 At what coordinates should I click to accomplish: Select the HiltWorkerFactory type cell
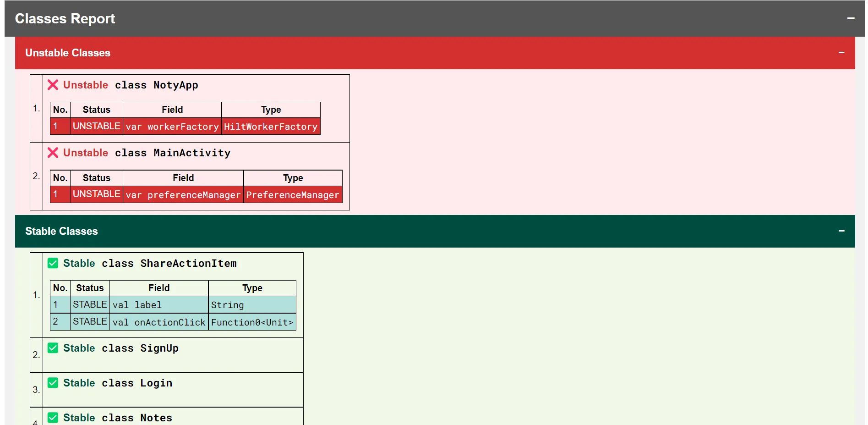[271, 127]
